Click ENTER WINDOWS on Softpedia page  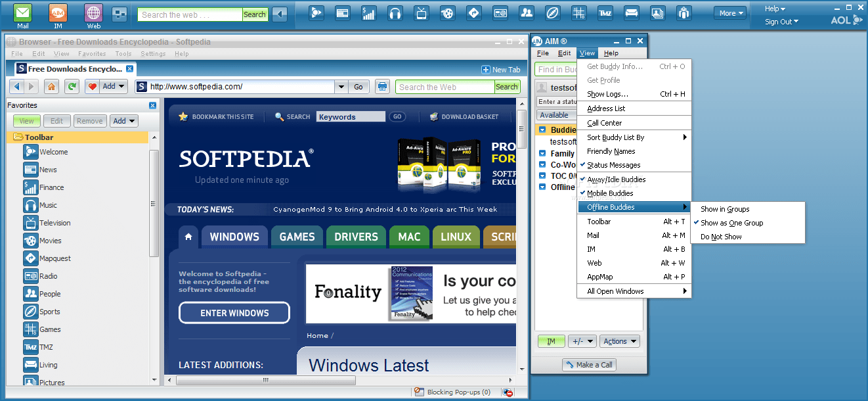(234, 313)
